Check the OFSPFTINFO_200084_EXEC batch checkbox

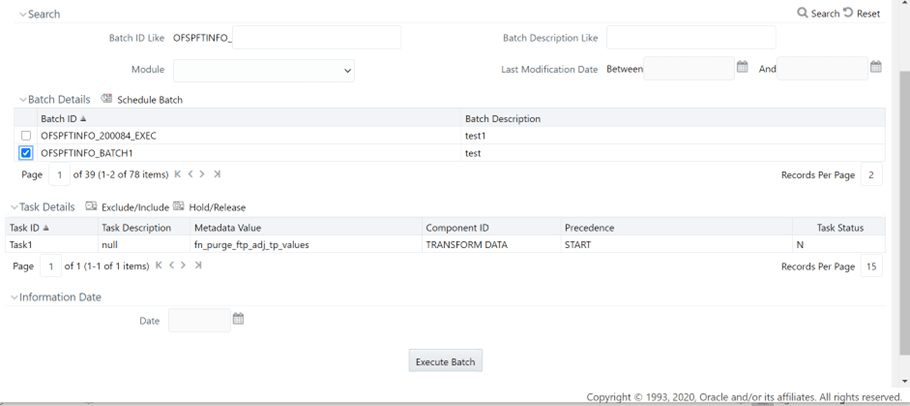coord(26,136)
